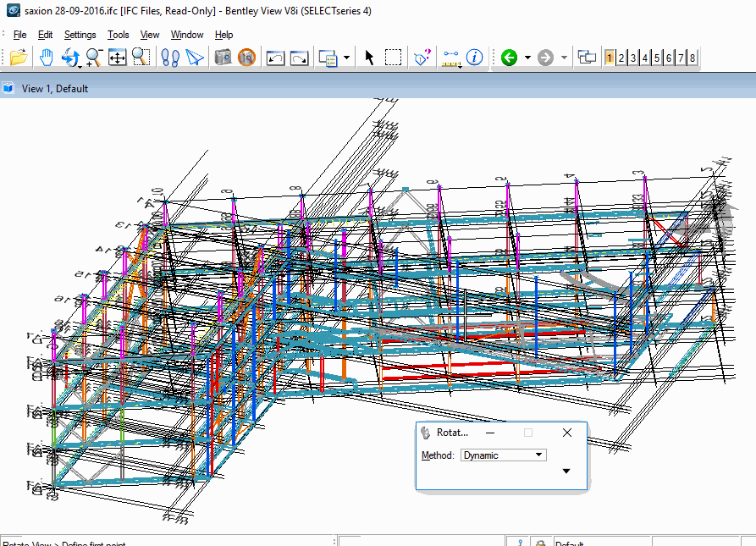Viewport: 756px width, 546px height.
Task: Open the Window menu
Action: pos(187,35)
